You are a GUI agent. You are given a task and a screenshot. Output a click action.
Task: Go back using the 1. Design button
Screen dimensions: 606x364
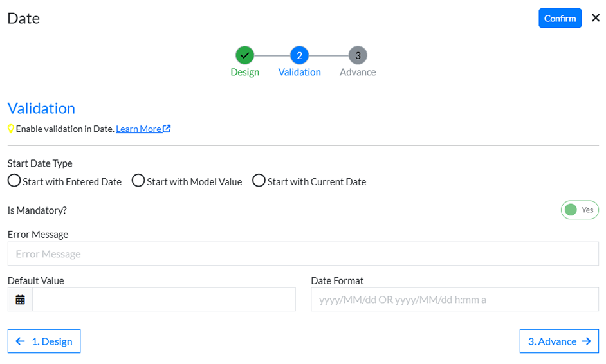tap(44, 341)
